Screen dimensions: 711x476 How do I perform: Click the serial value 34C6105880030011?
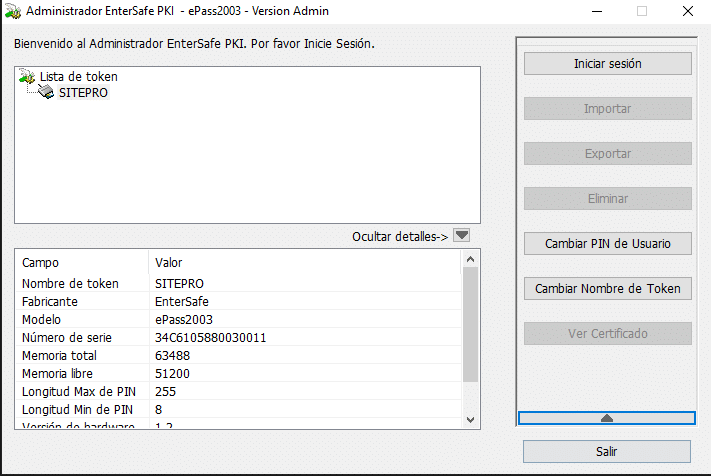[x=210, y=337]
